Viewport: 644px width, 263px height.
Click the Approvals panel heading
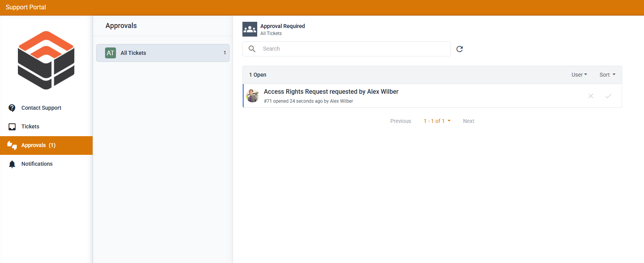pos(121,26)
